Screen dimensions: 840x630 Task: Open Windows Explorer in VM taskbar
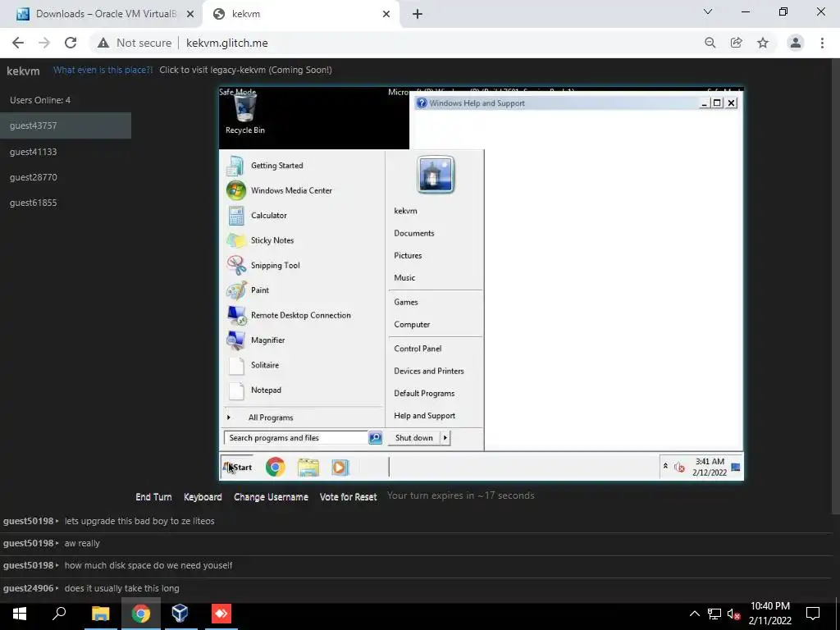308,467
